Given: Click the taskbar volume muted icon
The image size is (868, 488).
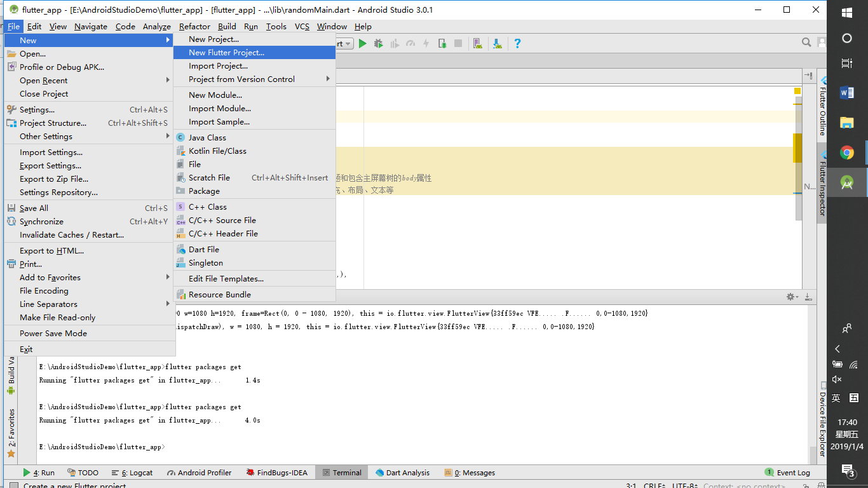Looking at the screenshot, I should (x=837, y=379).
